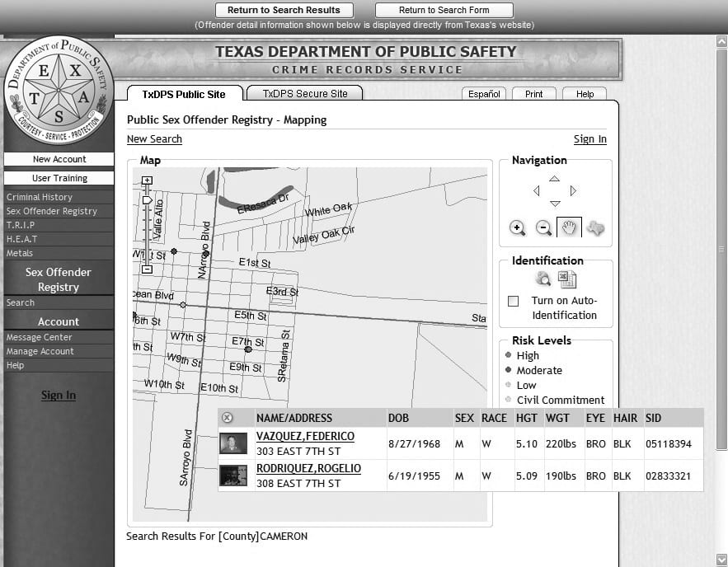Open the VAZQUEZ,FEDERICO offender record link

305,436
